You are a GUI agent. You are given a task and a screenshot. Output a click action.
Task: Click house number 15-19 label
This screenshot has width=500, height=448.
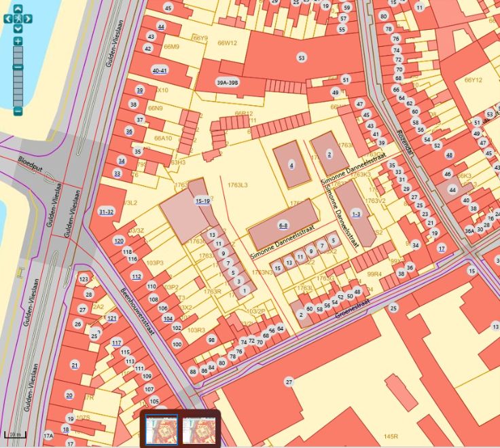(x=202, y=201)
